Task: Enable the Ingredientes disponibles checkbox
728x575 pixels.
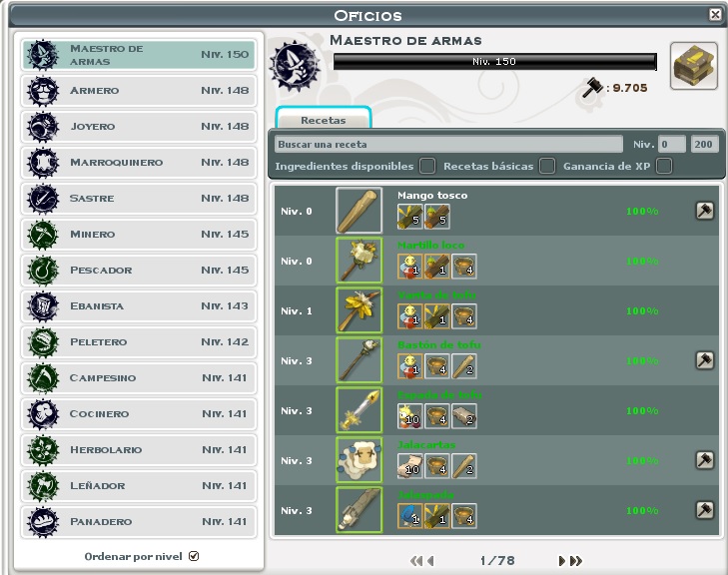Action: pos(427,166)
